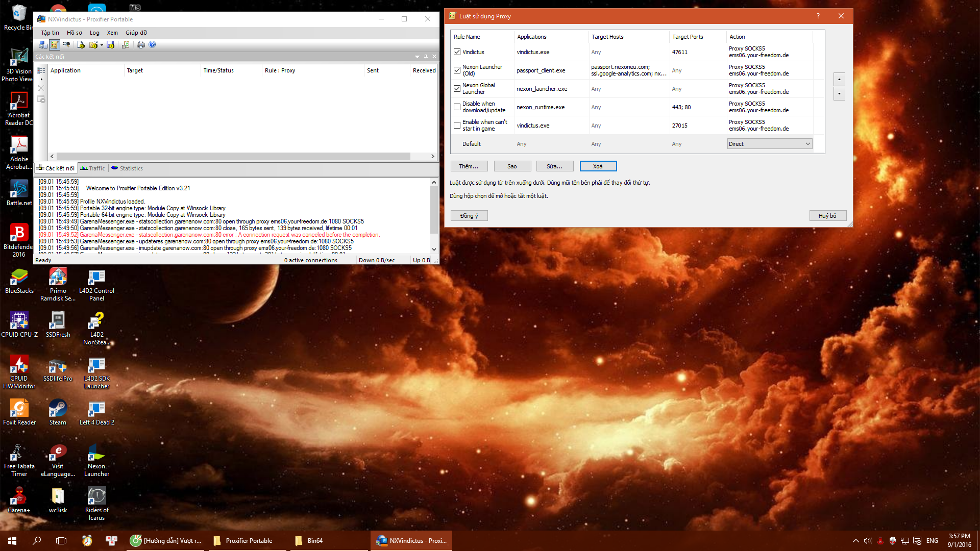Click the volume speaker tray icon
Viewport: 980px width, 551px height.
(868, 541)
